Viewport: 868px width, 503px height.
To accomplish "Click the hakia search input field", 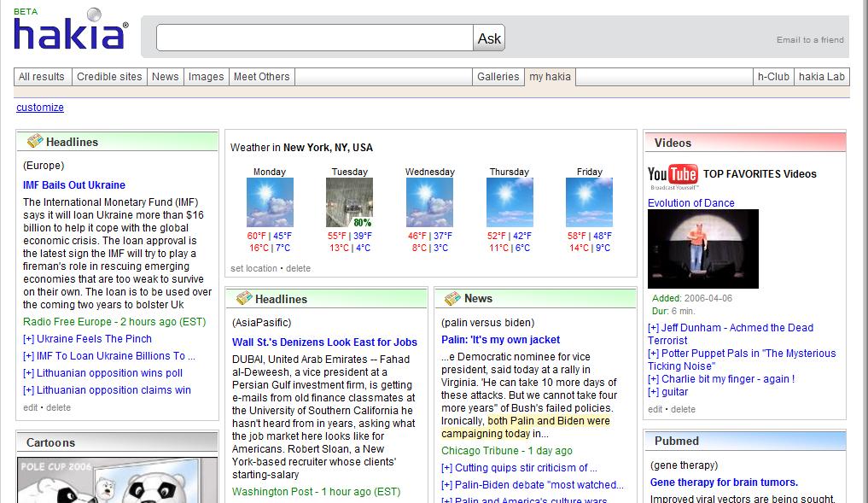I will coord(314,38).
